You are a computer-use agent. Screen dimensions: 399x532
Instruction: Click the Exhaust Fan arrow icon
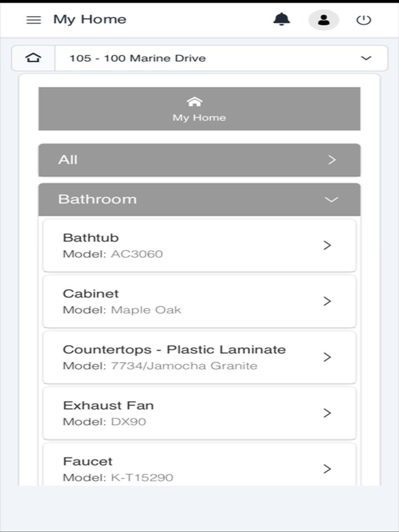tap(327, 413)
